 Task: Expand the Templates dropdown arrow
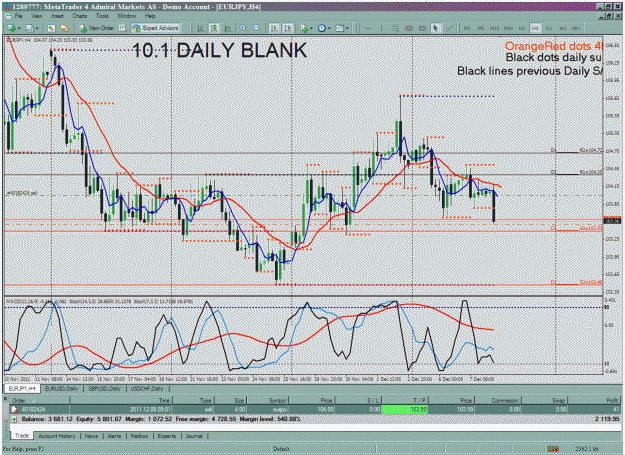(347, 29)
